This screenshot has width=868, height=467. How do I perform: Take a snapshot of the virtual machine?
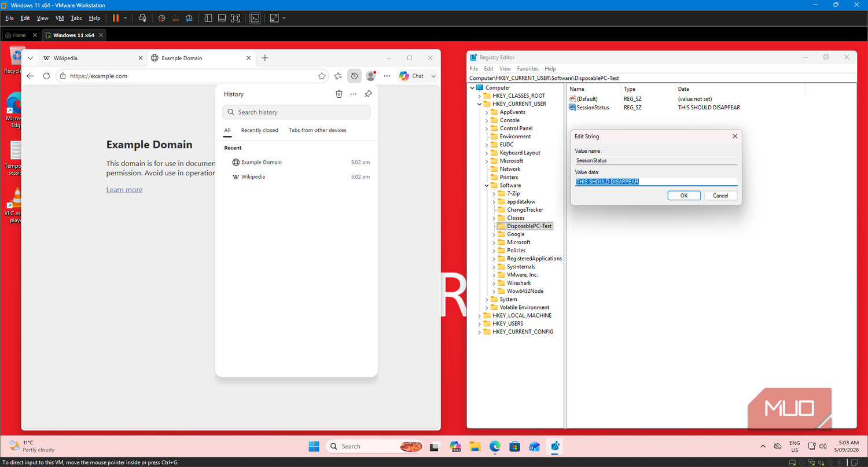point(161,18)
